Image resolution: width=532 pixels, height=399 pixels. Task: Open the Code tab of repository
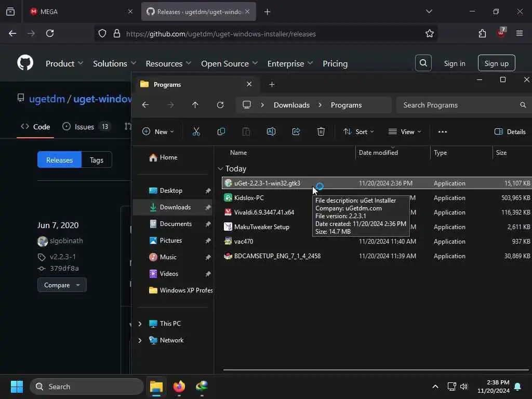pyautogui.click(x=35, y=127)
